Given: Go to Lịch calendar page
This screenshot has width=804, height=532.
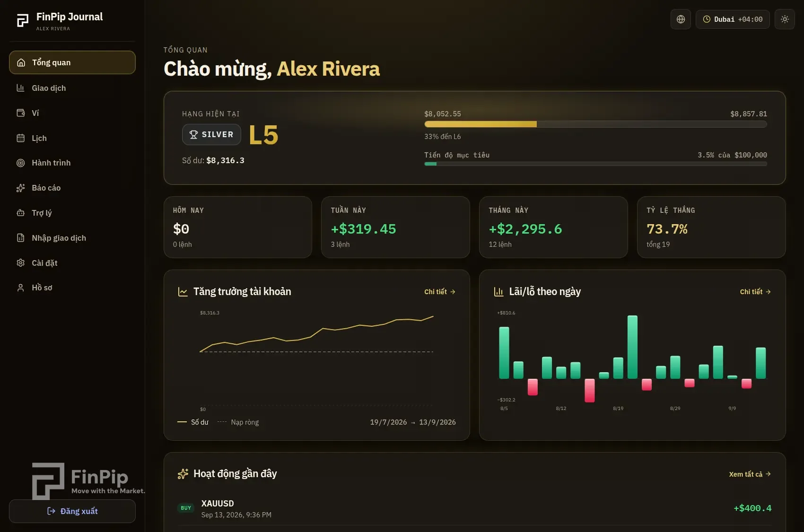Looking at the screenshot, I should 72,138.
